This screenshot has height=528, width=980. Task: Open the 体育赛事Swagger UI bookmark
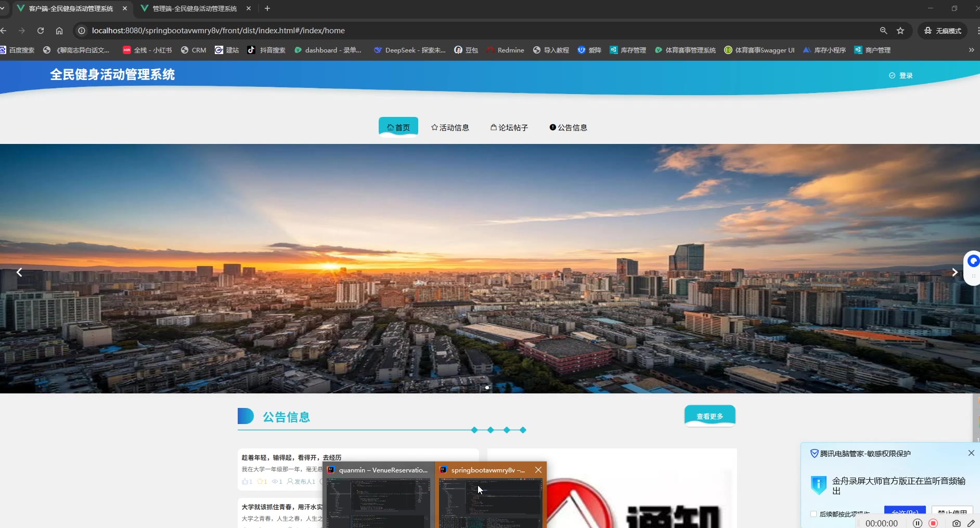coord(759,50)
